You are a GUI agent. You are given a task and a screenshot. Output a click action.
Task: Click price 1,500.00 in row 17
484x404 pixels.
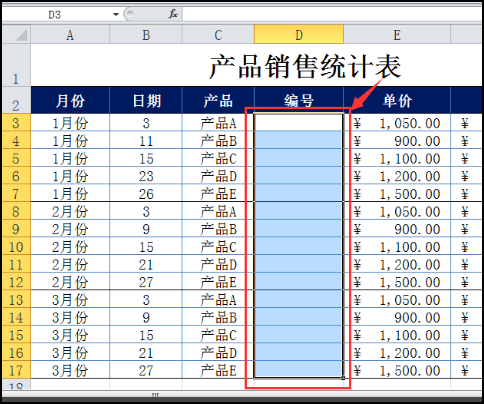point(397,370)
